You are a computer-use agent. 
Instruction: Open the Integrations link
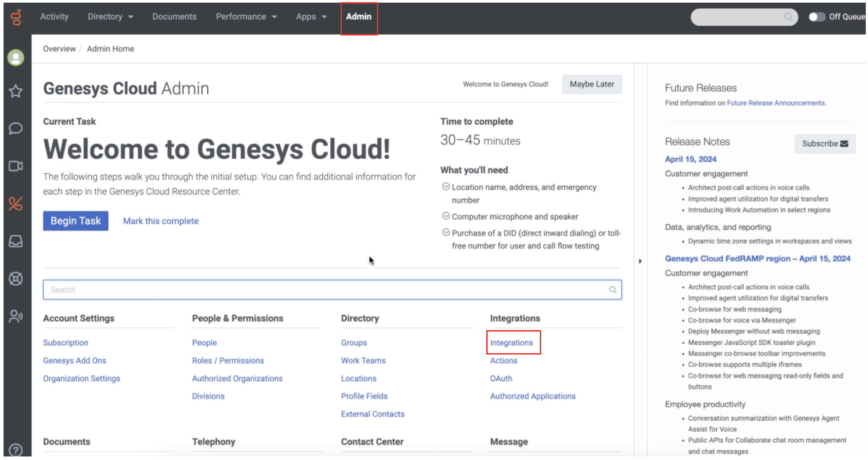pos(511,343)
